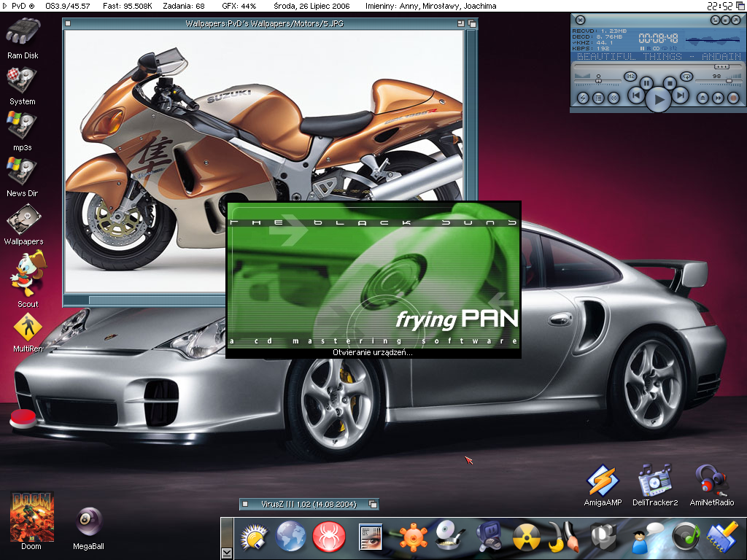Click the red button on the desktop

tap(23, 418)
